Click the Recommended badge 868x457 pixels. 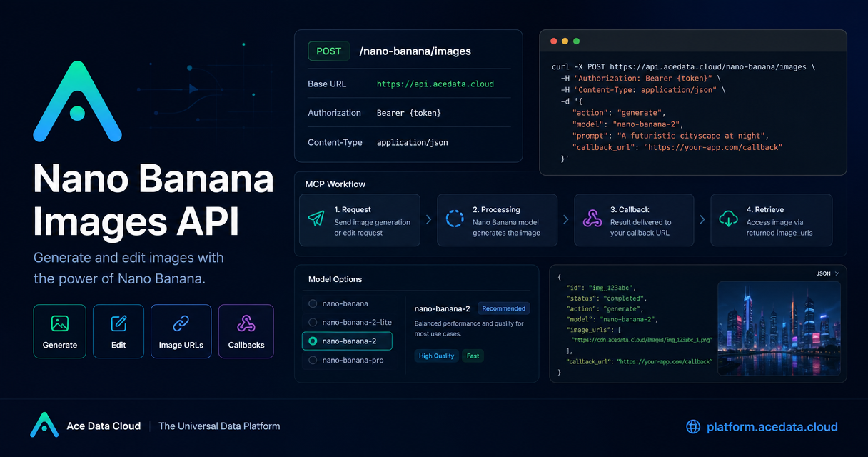click(504, 308)
